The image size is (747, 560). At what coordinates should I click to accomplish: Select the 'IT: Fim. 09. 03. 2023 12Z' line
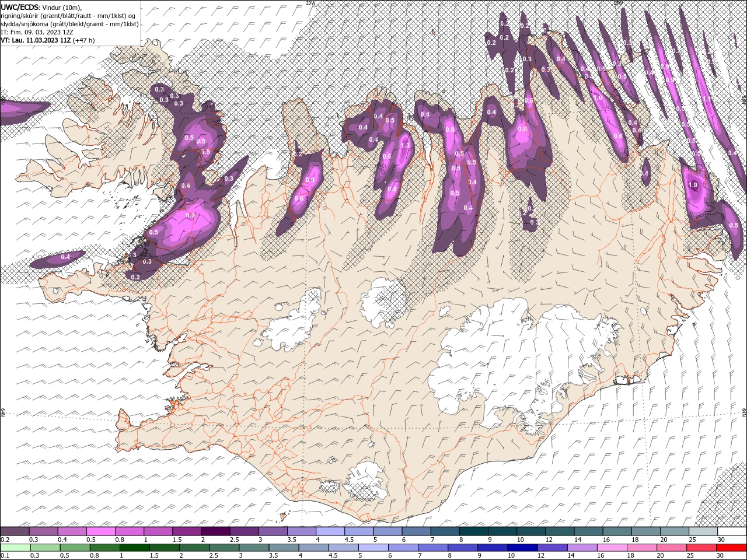pyautogui.click(x=37, y=32)
